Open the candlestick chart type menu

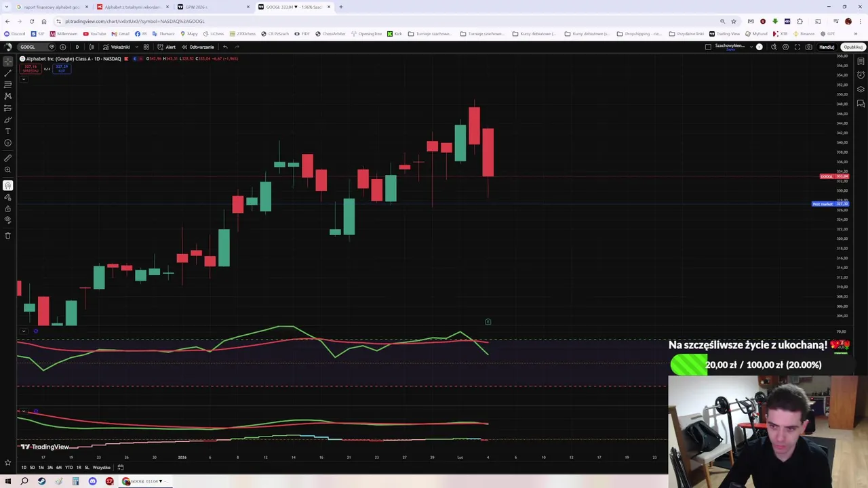(92, 47)
